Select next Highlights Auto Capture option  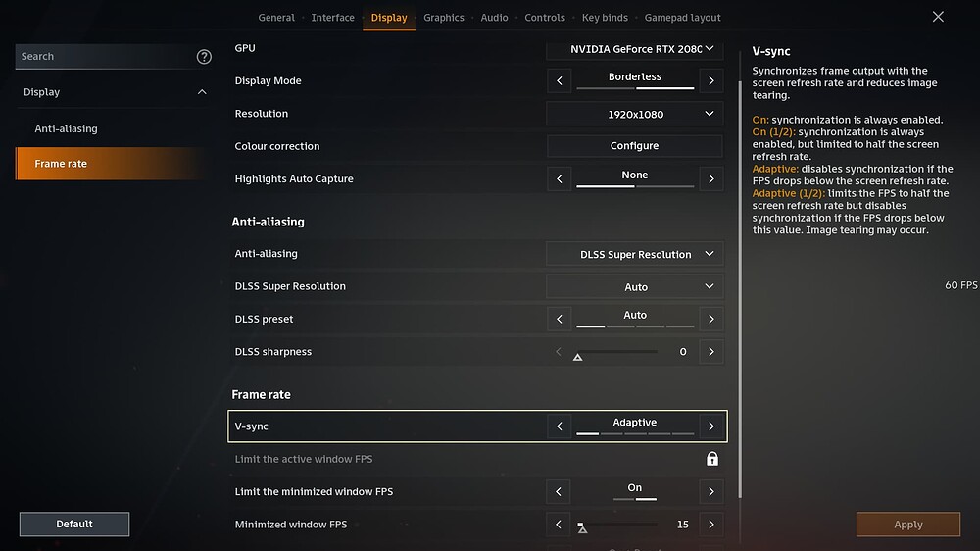pos(710,178)
